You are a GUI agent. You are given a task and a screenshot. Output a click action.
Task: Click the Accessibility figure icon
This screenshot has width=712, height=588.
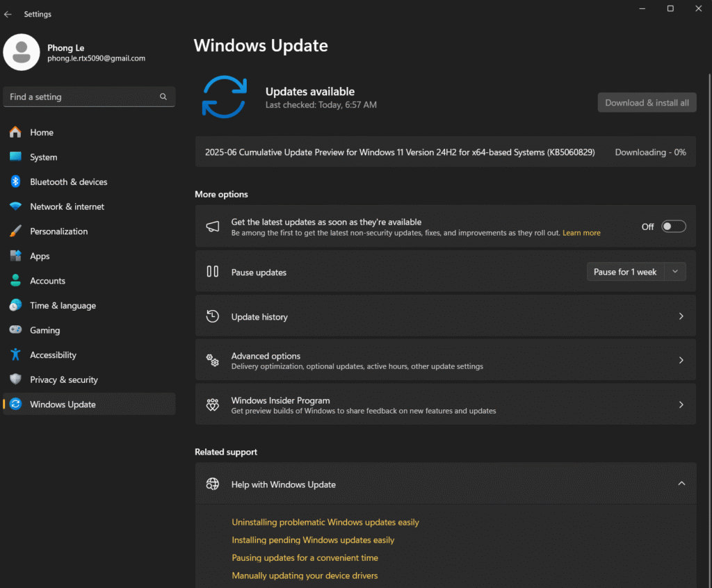tap(15, 354)
